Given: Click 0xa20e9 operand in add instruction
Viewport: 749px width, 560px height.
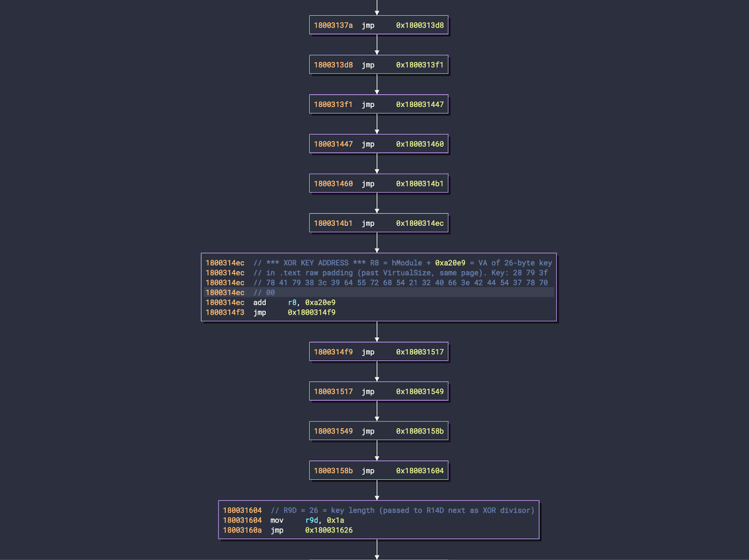Looking at the screenshot, I should click(x=320, y=303).
